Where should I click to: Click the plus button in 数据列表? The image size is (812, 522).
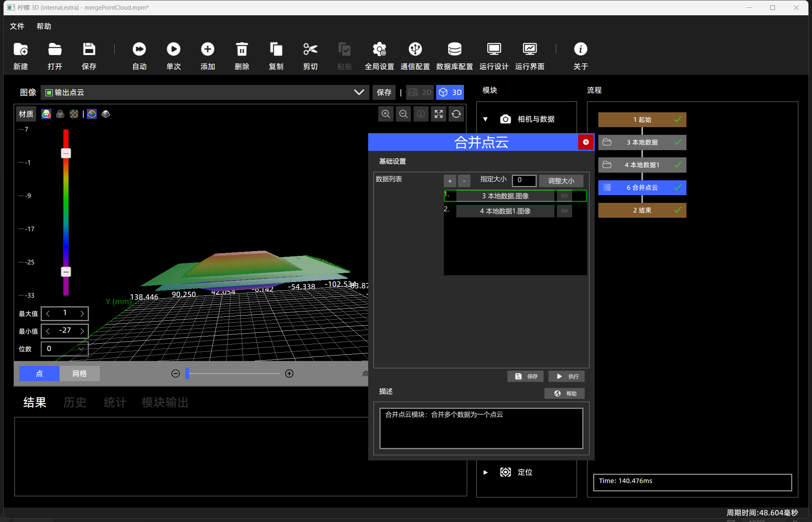pyautogui.click(x=450, y=181)
